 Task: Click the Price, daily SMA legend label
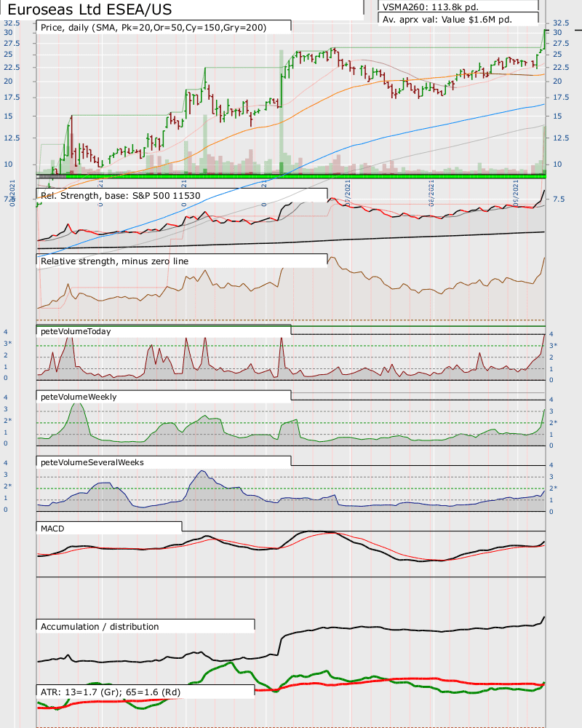click(154, 28)
